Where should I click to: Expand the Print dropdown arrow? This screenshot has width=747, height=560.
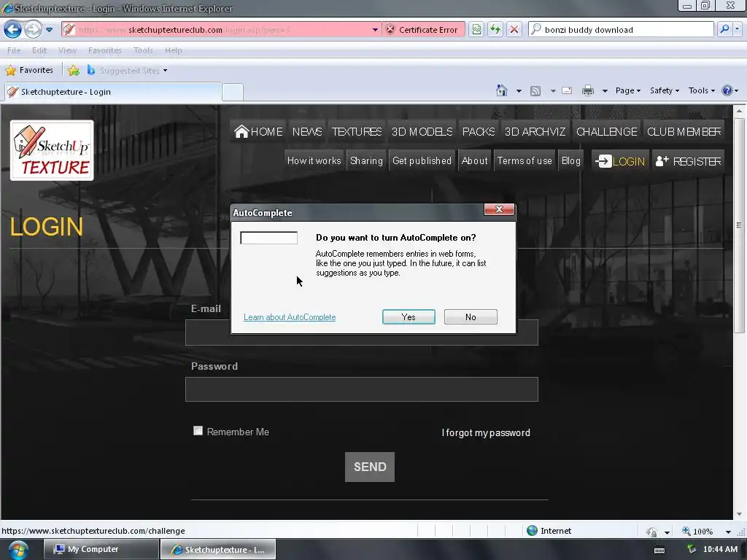[605, 90]
